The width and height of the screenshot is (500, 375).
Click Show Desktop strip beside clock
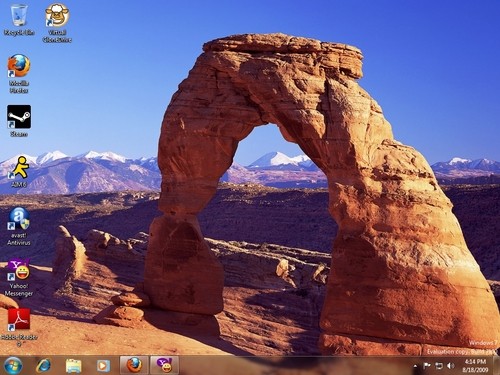click(497, 365)
